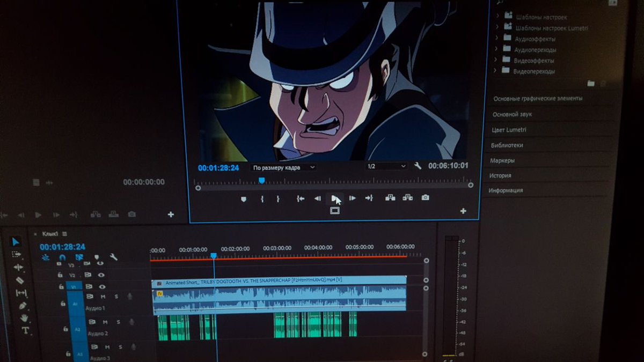Click the safe margins icon below Play
This screenshot has height=362, width=644.
click(x=335, y=211)
